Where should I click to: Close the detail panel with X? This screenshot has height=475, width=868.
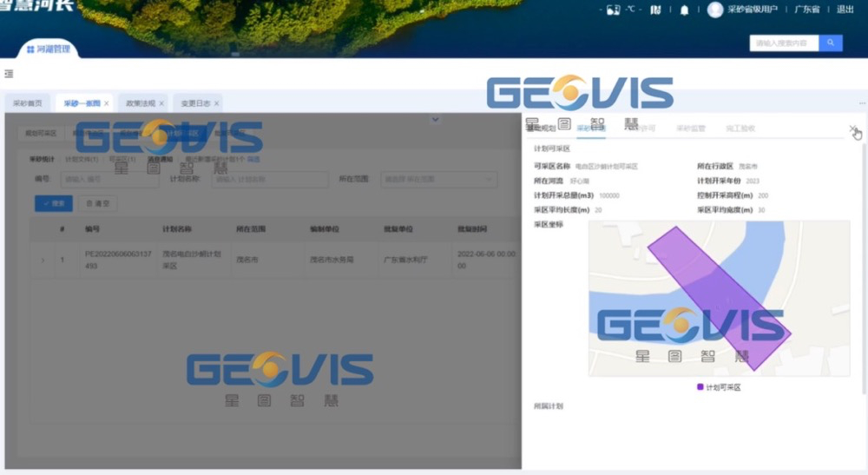[853, 129]
